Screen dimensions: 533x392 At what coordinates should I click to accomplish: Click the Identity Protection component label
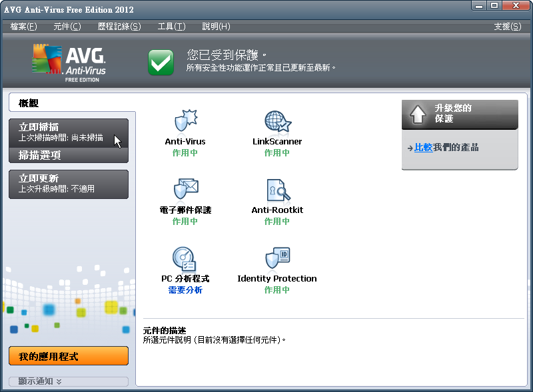[x=277, y=279]
